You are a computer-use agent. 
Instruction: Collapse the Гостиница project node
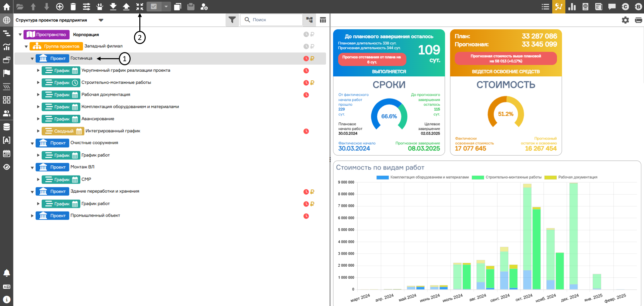(32, 59)
